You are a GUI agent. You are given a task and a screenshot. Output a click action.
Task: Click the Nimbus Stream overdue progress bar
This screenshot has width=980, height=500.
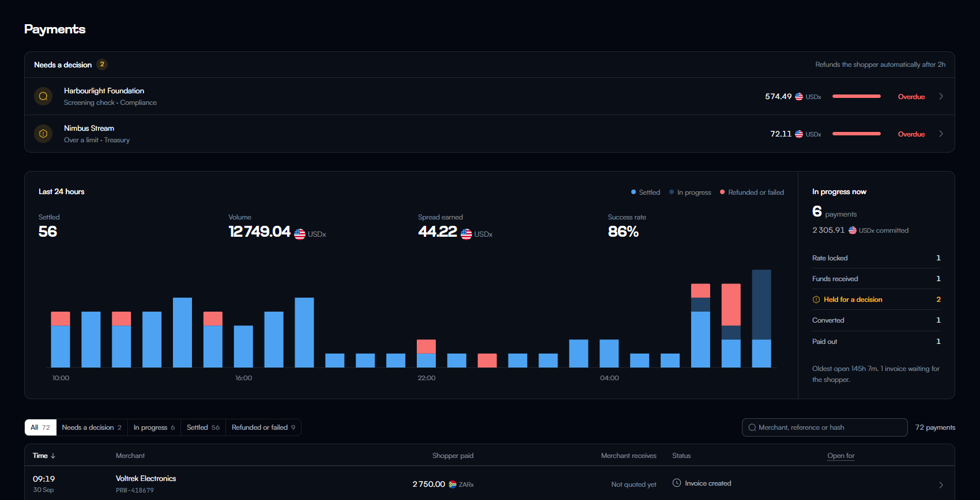click(x=857, y=134)
